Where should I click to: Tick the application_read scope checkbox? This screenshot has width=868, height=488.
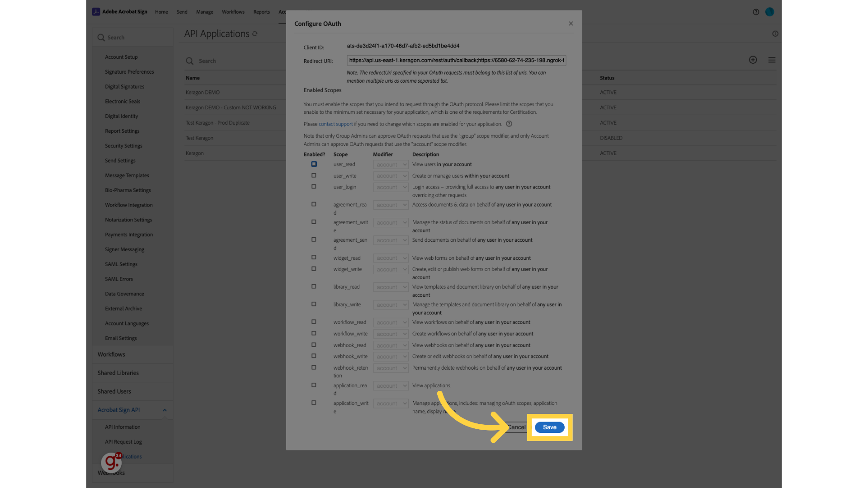[314, 385]
